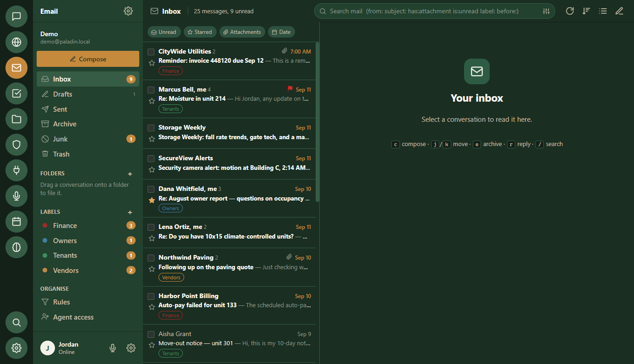Select the Lena Ortiz conversation checkbox

tap(151, 227)
